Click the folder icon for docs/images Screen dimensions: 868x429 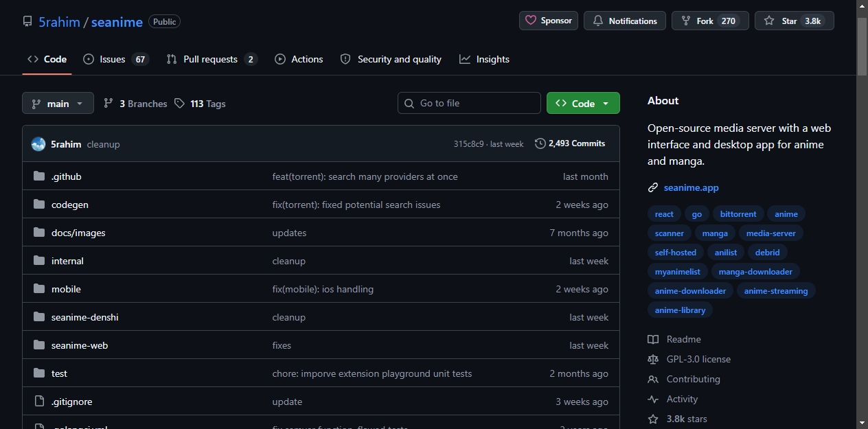39,233
